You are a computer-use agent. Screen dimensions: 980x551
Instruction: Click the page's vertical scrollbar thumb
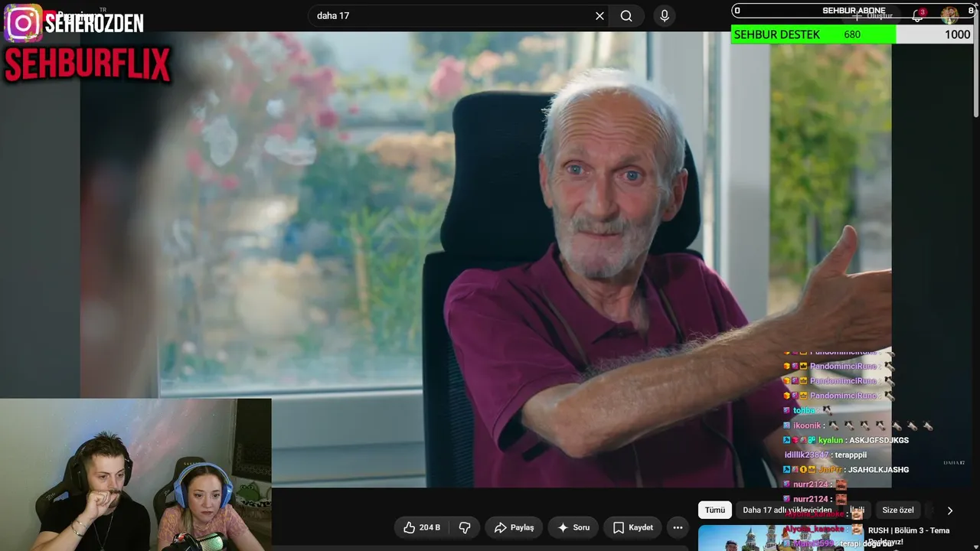(975, 65)
